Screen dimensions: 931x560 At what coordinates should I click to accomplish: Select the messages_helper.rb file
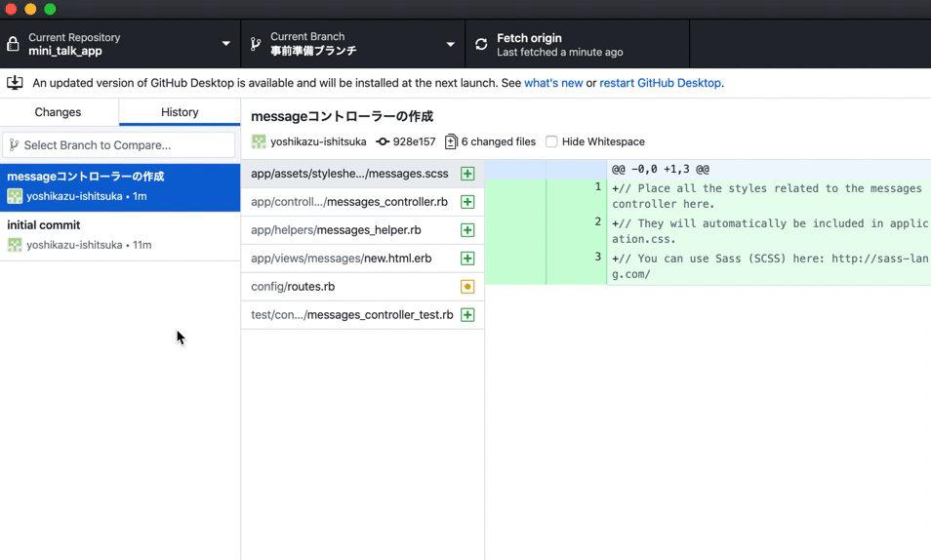[x=362, y=230]
